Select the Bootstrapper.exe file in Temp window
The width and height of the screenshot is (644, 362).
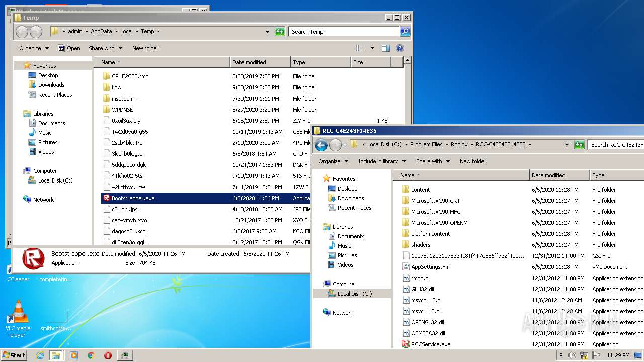point(206,198)
